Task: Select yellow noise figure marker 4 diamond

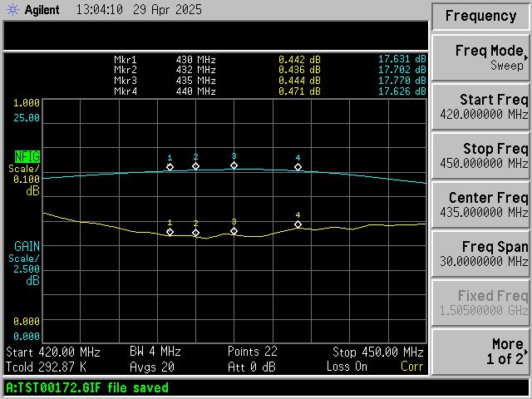Action: click(298, 224)
